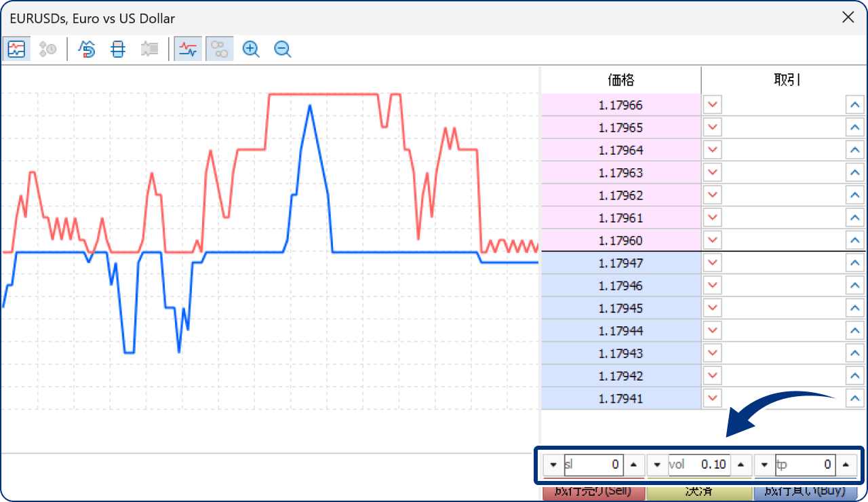Click red down arrow at price 1.17947
Viewport: 868px width, 502px height.
(713, 263)
